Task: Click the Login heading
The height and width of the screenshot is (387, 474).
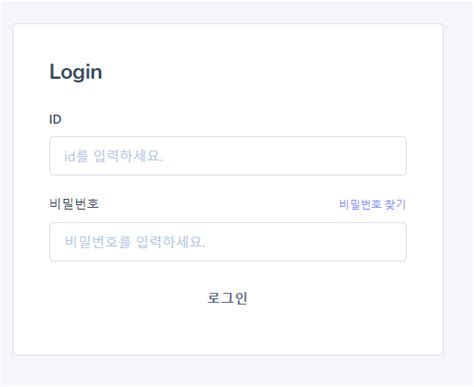Action: 76,72
